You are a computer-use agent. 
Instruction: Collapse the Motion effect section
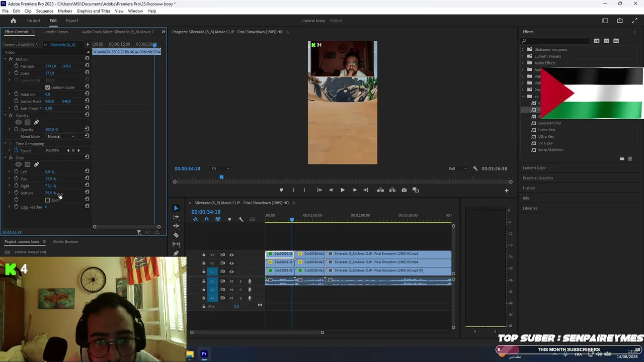(5, 59)
